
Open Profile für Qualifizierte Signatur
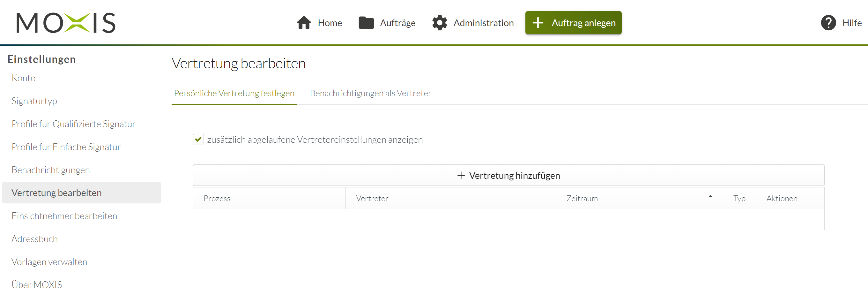click(73, 124)
